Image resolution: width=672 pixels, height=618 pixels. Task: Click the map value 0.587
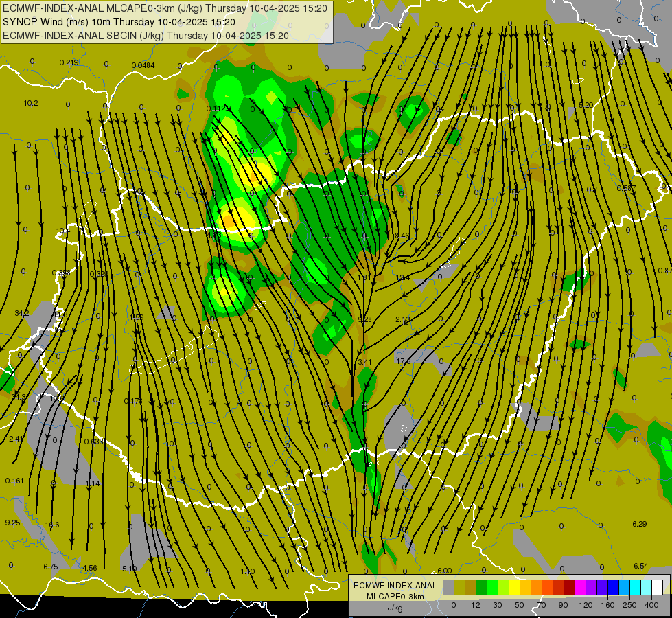626,188
